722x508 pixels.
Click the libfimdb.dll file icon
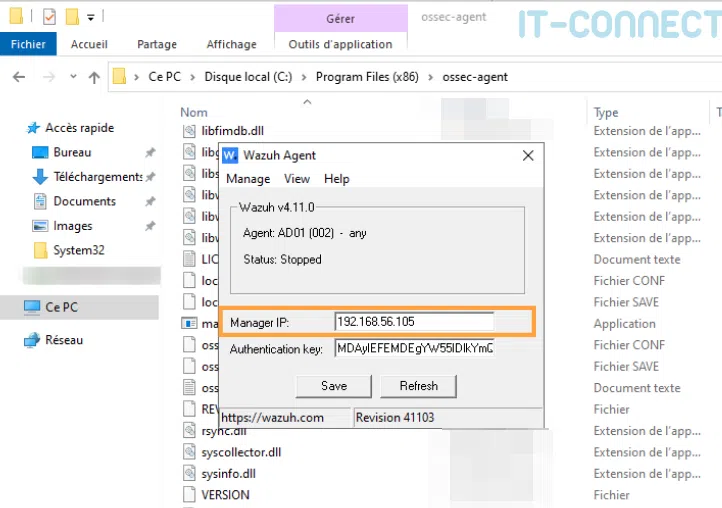pos(189,131)
